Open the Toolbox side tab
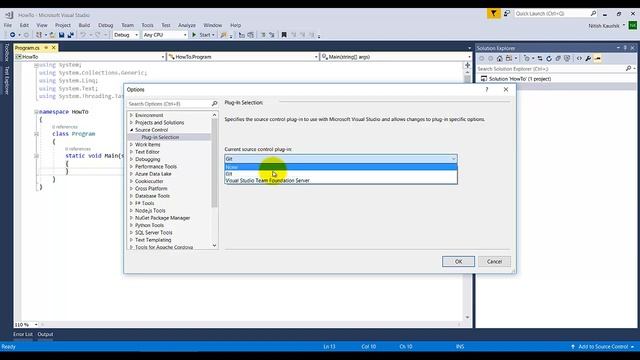The image size is (640, 360). tap(7, 53)
